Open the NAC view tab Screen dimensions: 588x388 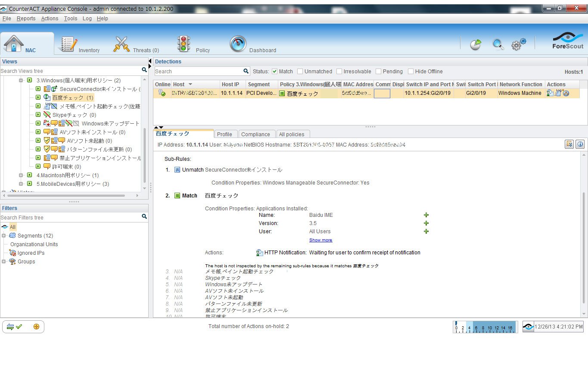pyautogui.click(x=27, y=44)
